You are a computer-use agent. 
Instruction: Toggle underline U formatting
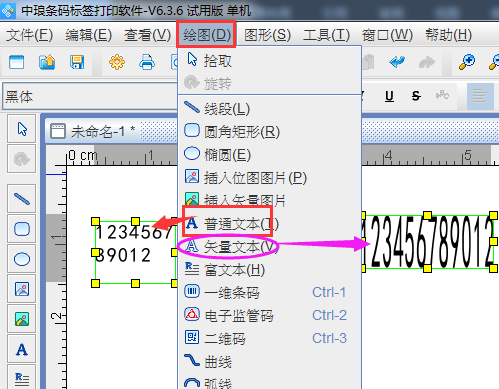click(389, 96)
